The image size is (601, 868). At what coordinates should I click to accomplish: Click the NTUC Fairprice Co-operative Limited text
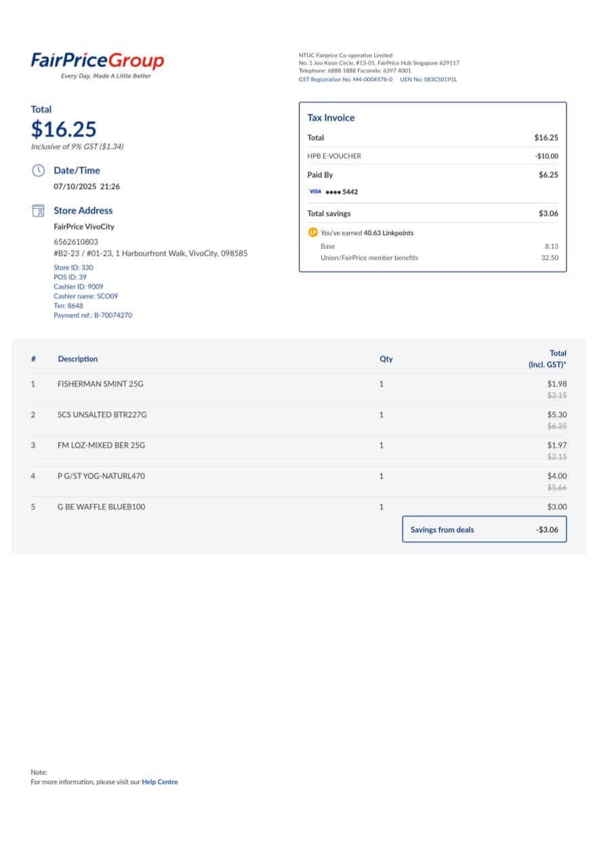[346, 56]
